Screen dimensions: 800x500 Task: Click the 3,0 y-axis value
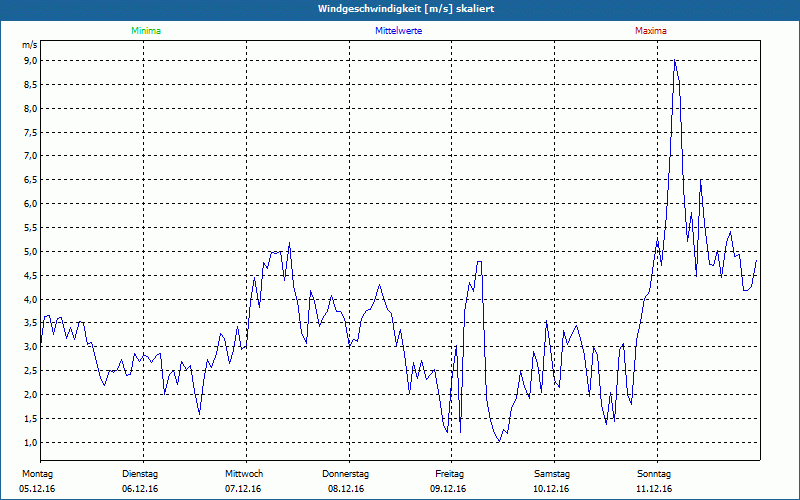(x=31, y=347)
